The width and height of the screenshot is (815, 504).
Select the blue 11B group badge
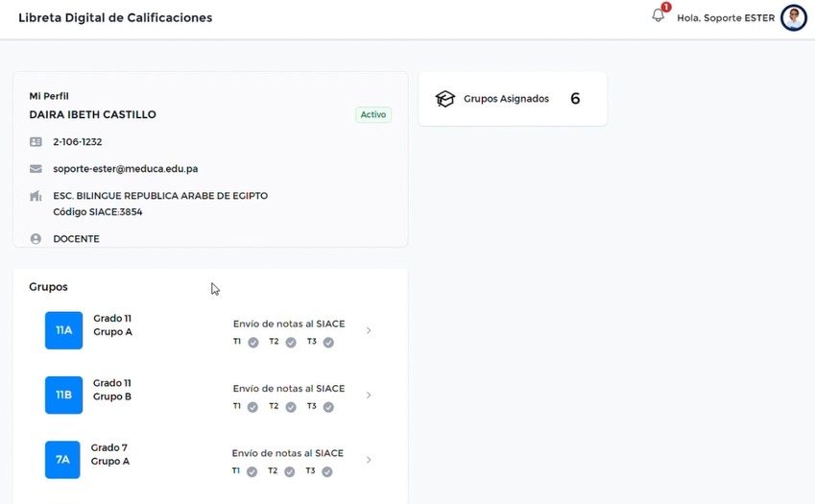pos(63,395)
